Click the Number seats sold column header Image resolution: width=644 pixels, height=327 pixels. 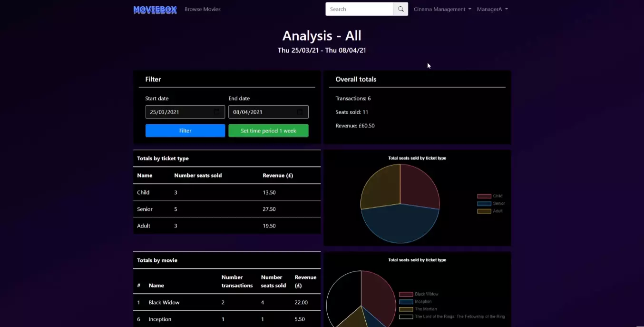pyautogui.click(x=198, y=175)
